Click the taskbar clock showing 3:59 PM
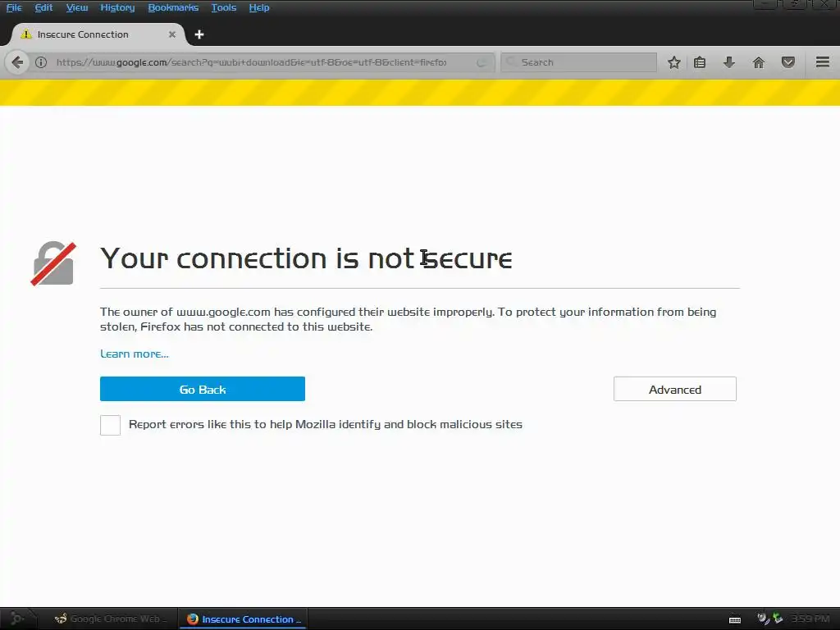This screenshot has width=840, height=630. click(810, 619)
